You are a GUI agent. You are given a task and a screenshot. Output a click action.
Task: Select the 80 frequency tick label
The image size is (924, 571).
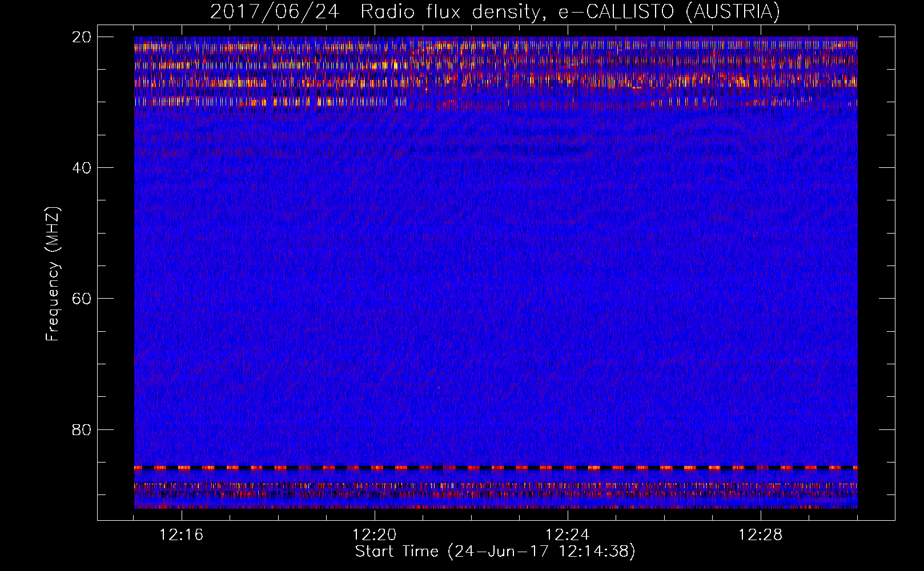coord(82,429)
